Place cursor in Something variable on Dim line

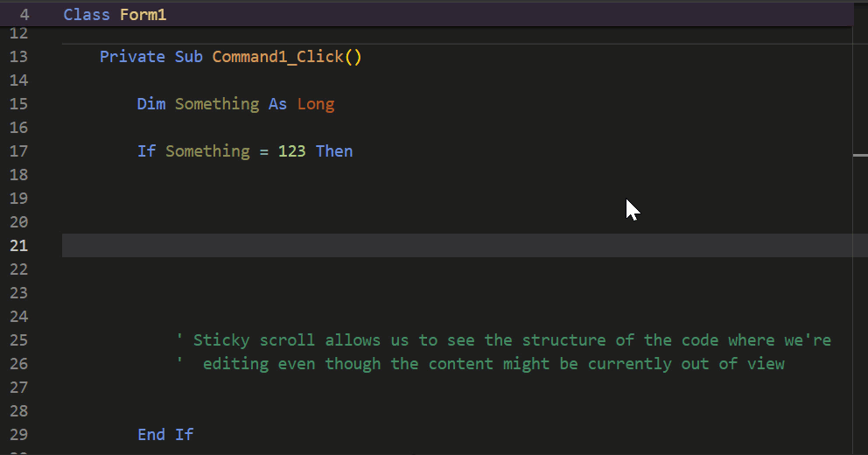click(x=217, y=104)
